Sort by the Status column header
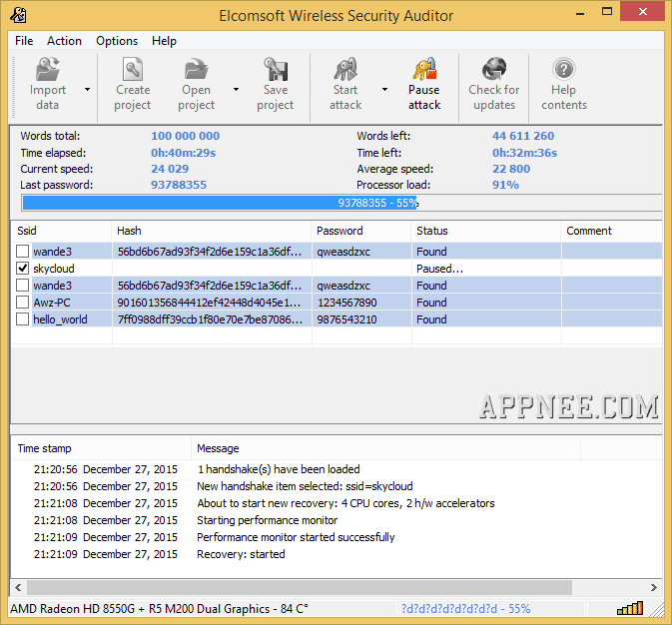This screenshot has width=672, height=625. pos(486,231)
